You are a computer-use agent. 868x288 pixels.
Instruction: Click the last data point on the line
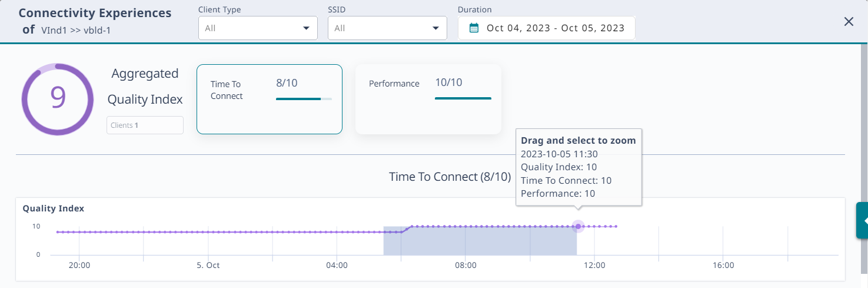(x=616, y=226)
